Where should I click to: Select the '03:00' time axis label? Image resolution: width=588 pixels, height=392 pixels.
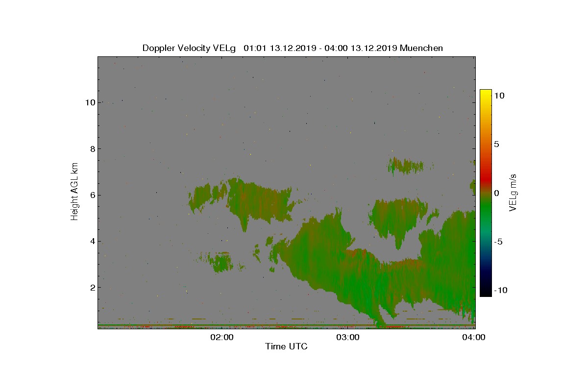point(348,337)
